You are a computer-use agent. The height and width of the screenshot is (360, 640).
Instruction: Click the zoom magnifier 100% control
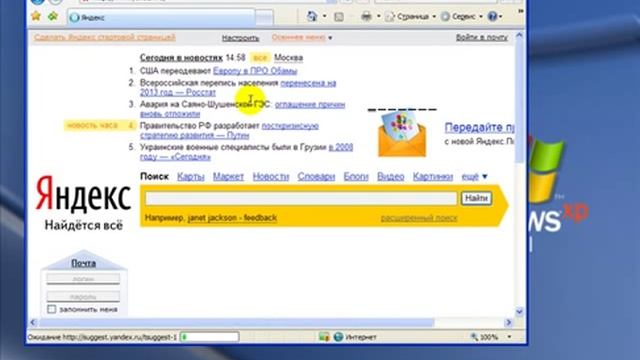484,337
